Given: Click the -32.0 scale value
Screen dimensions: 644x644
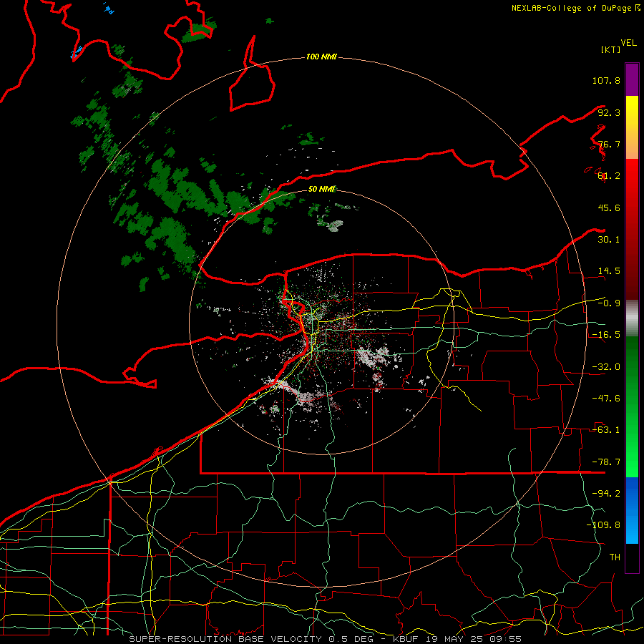Looking at the screenshot, I should click(x=606, y=367).
